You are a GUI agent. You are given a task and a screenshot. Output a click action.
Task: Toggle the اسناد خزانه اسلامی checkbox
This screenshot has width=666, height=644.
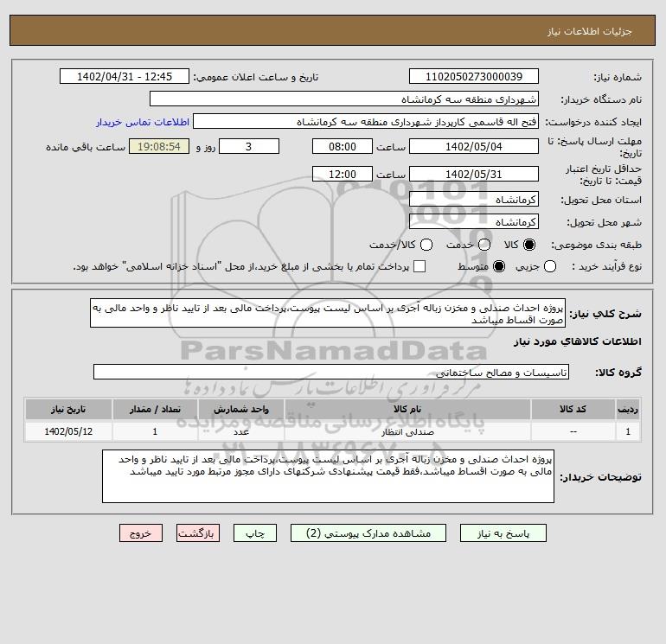(x=419, y=266)
